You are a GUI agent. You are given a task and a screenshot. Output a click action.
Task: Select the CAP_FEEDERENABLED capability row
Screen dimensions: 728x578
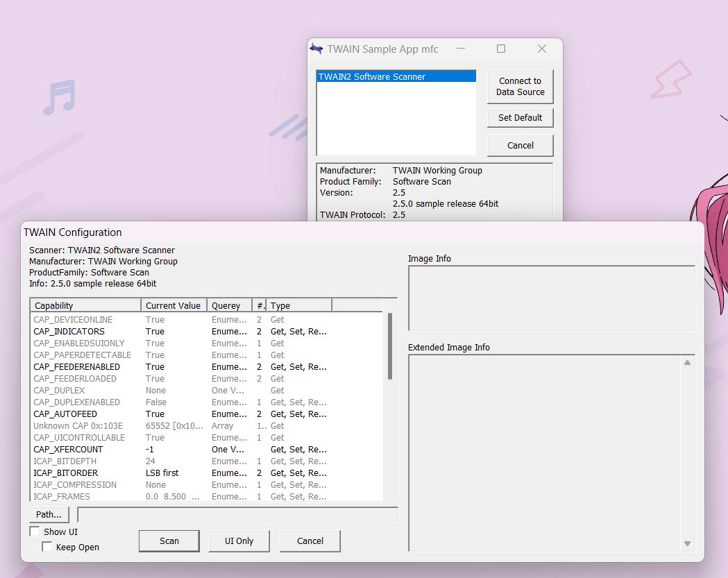[x=207, y=367]
